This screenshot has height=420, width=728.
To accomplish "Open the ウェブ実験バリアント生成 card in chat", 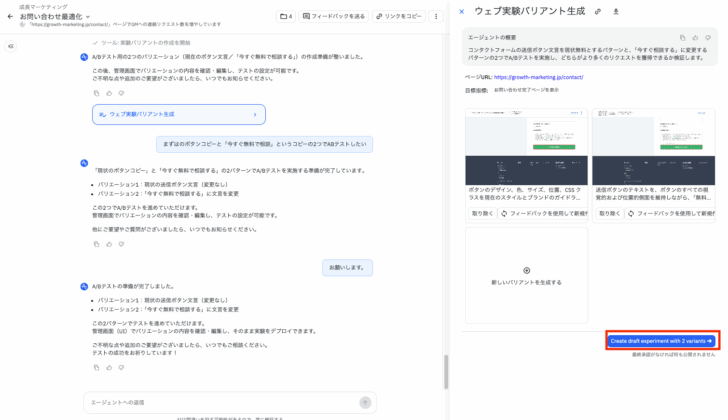I will tap(178, 115).
